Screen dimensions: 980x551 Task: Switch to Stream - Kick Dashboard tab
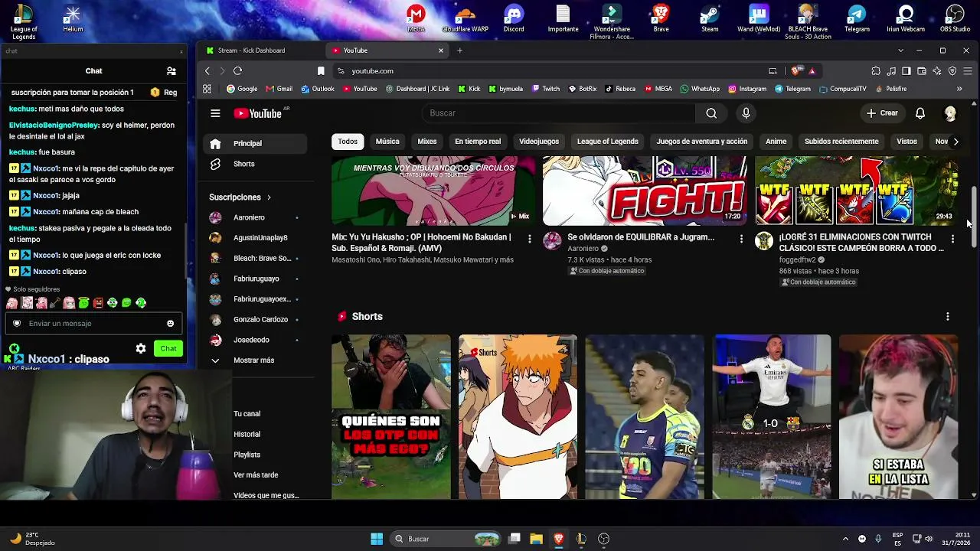260,51
